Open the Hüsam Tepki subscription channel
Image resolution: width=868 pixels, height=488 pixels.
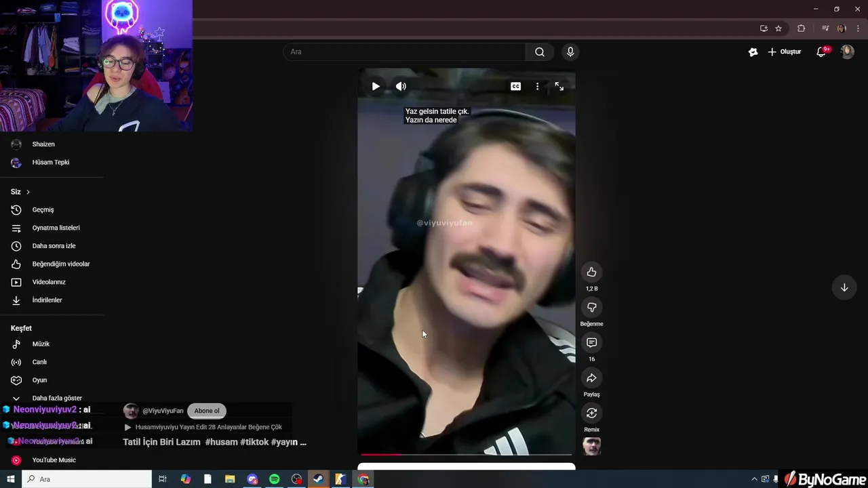pos(52,163)
